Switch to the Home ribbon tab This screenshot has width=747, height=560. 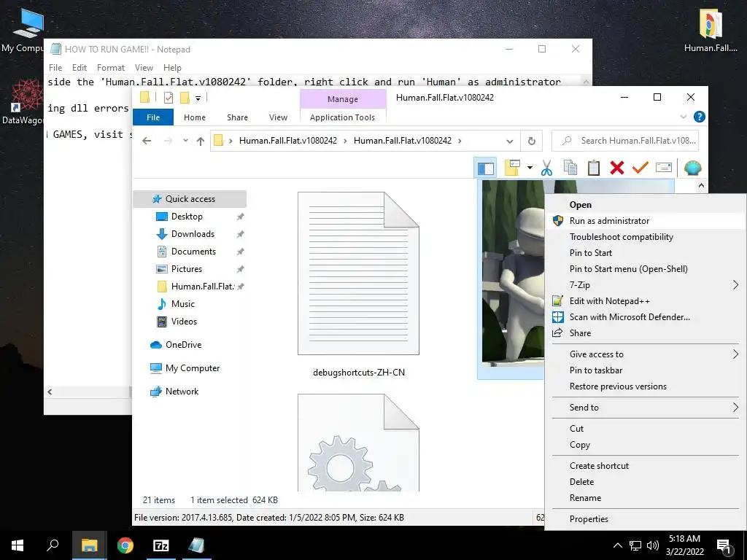click(194, 117)
